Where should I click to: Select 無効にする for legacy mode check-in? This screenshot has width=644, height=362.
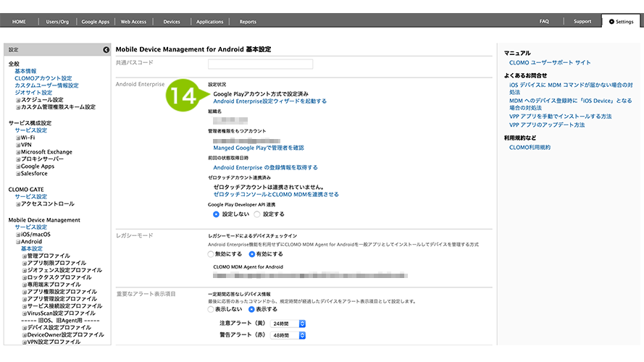click(211, 254)
